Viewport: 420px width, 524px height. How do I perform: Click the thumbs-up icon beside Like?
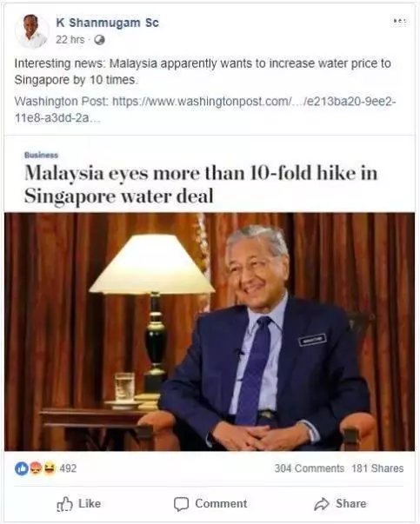(x=64, y=504)
